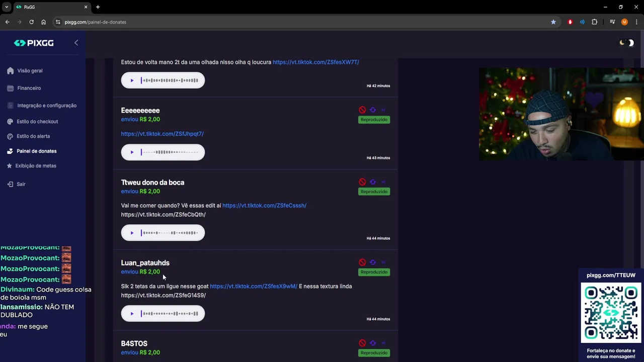The height and width of the screenshot is (362, 644).
Task: Block the Eeeeeeeeee donation with red ban icon
Action: point(362,110)
